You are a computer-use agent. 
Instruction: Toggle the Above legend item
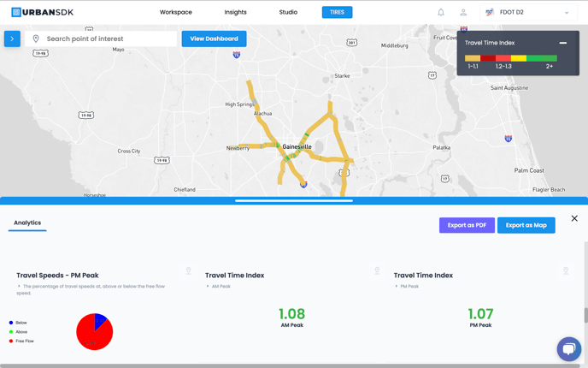(x=19, y=332)
